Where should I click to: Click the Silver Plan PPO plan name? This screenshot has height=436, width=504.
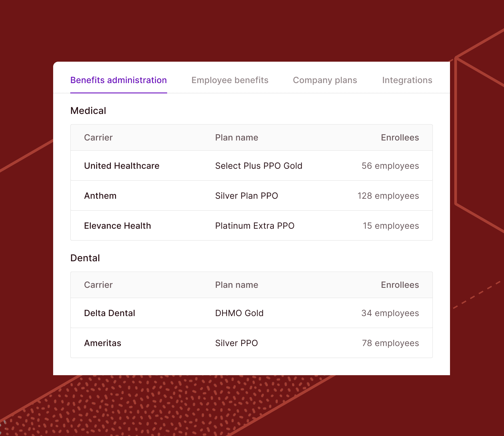(x=246, y=196)
